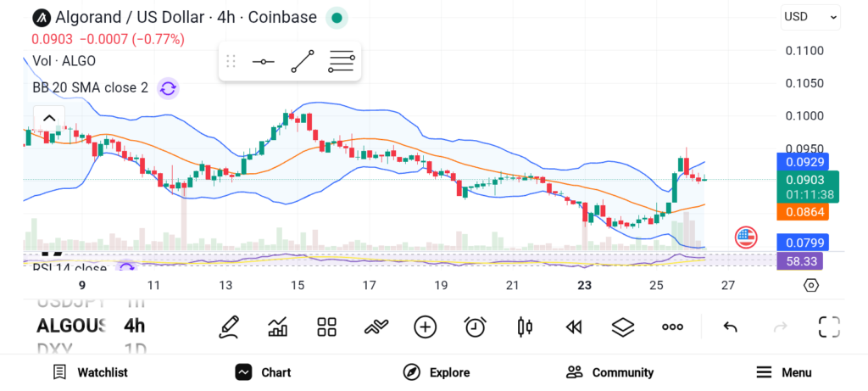Screen dimensions: 868x391
Task: Click the green market status dot
Action: coord(337,17)
